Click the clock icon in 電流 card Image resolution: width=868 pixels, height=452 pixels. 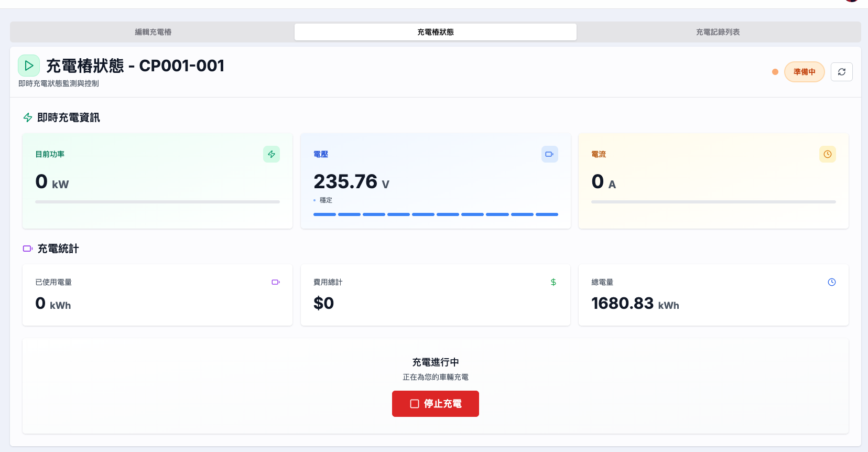(827, 154)
